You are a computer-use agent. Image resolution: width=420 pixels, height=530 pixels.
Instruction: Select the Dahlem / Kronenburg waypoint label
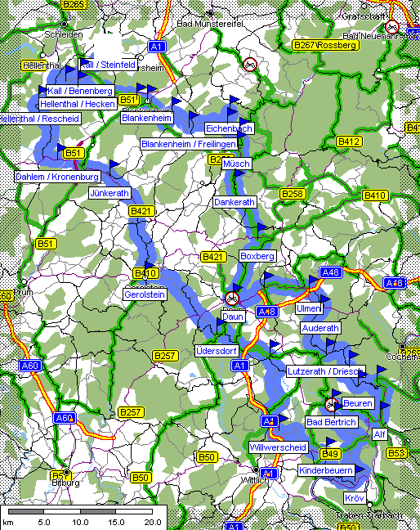tap(57, 177)
